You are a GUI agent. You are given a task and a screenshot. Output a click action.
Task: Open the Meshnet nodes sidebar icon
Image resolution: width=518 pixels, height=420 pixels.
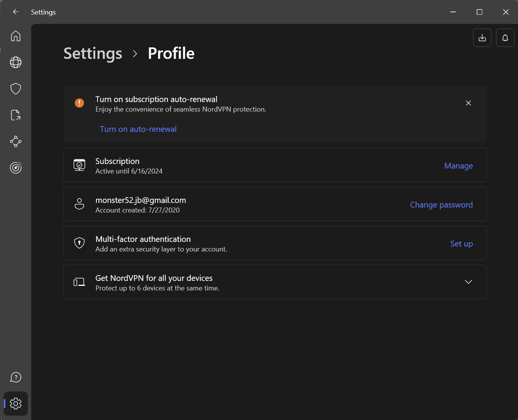point(16,141)
